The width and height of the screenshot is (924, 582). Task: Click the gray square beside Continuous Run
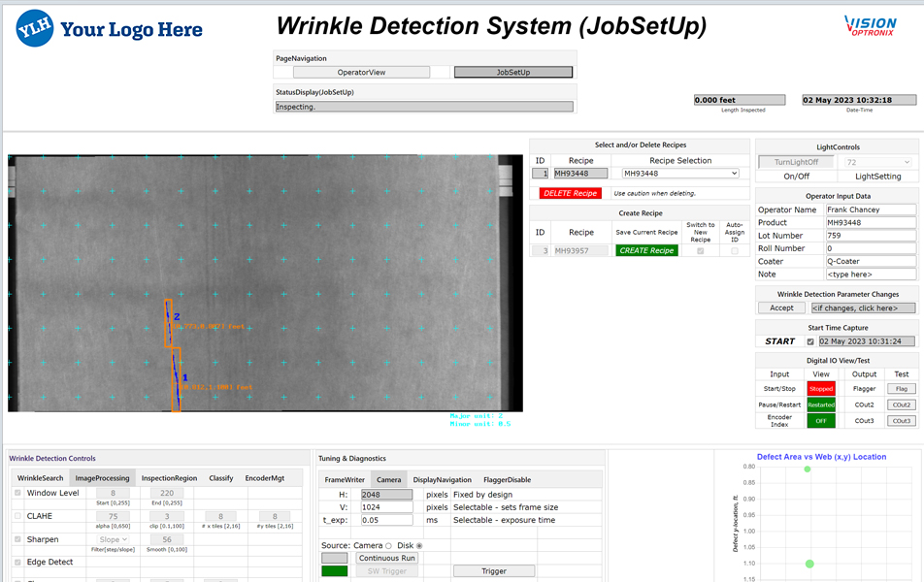click(335, 558)
